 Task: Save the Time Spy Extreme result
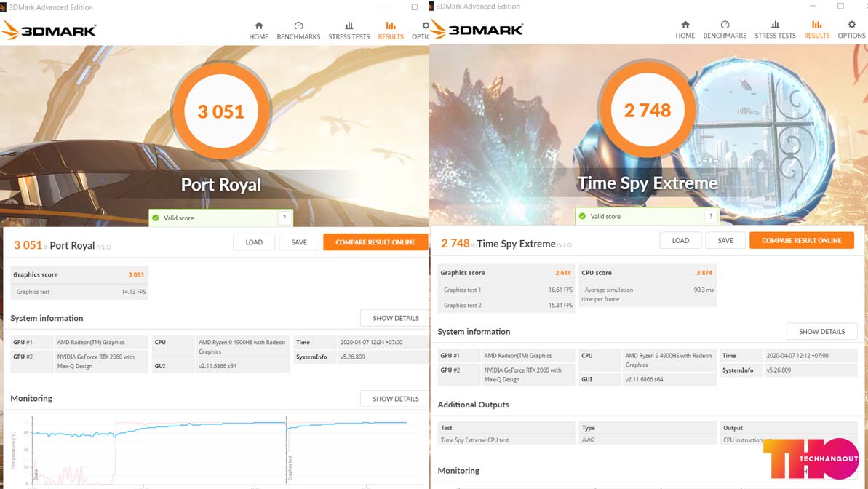pyautogui.click(x=725, y=241)
